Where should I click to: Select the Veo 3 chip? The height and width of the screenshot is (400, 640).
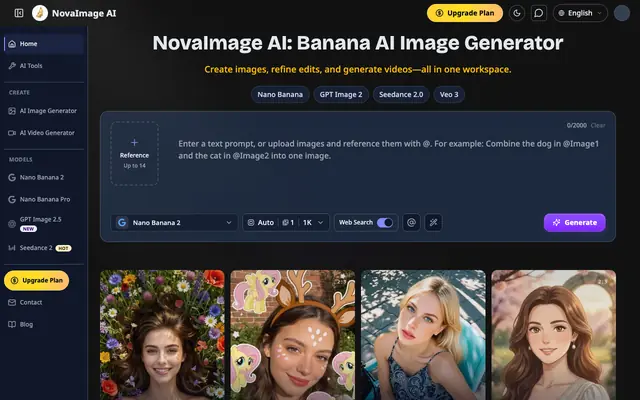[x=449, y=95]
